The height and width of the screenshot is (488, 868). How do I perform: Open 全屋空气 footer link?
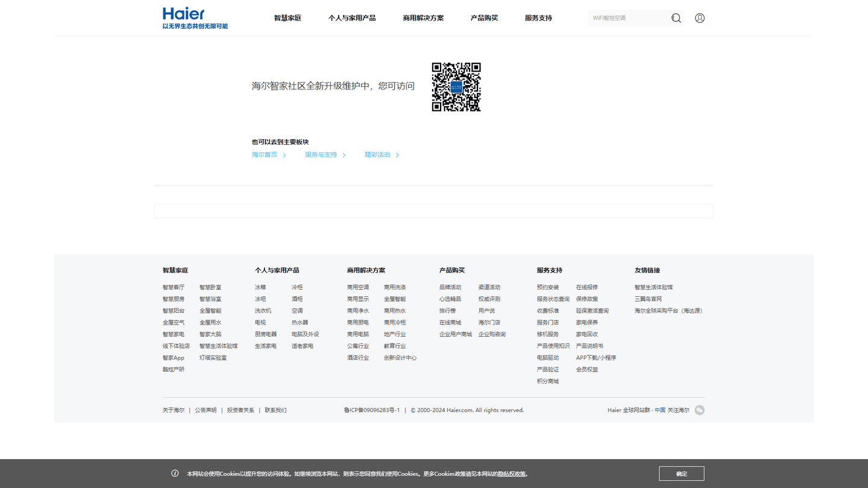click(174, 322)
